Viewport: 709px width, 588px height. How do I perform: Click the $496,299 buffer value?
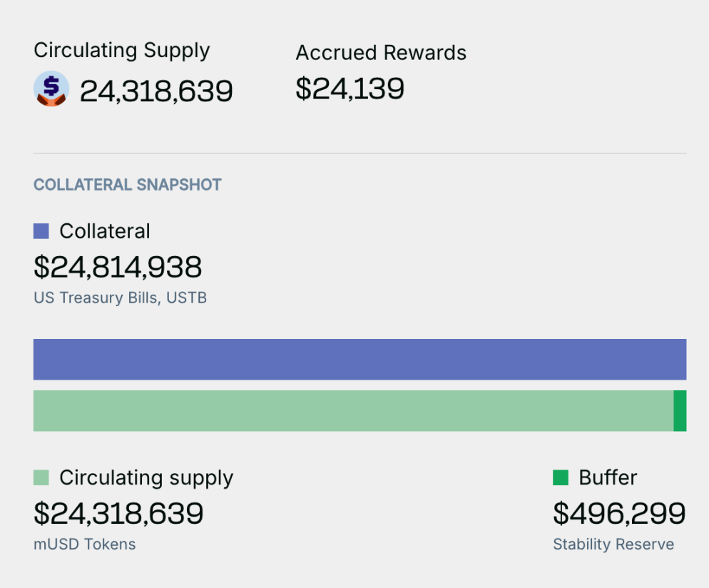[619, 513]
